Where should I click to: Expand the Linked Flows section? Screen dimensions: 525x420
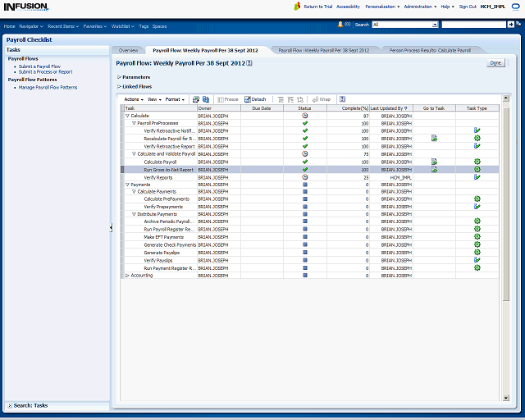click(119, 86)
